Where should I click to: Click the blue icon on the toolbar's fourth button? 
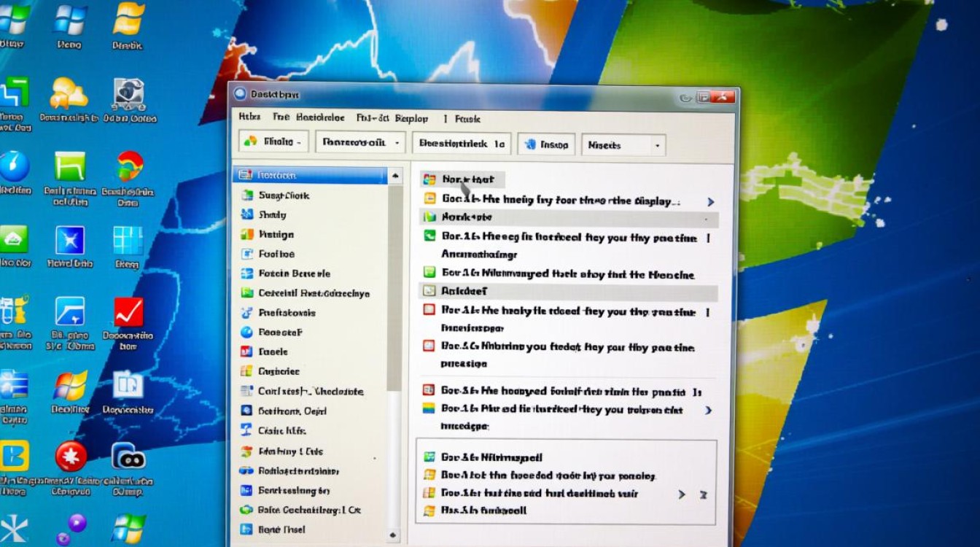pyautogui.click(x=530, y=144)
